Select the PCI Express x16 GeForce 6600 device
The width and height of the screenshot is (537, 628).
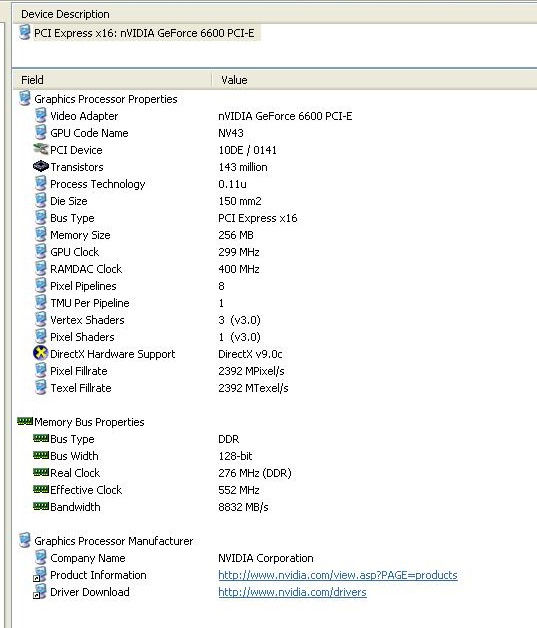click(x=144, y=33)
